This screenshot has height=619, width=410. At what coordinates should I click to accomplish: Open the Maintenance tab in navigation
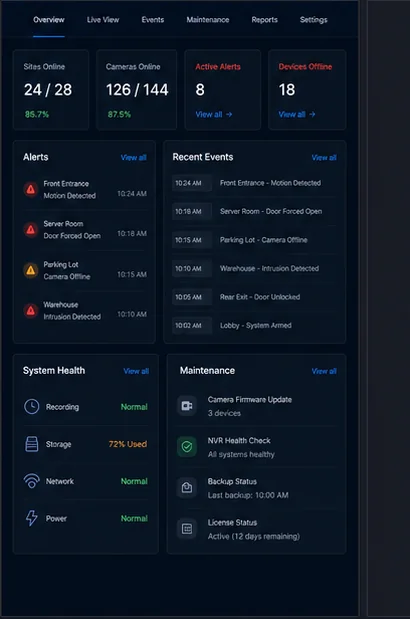[208, 20]
